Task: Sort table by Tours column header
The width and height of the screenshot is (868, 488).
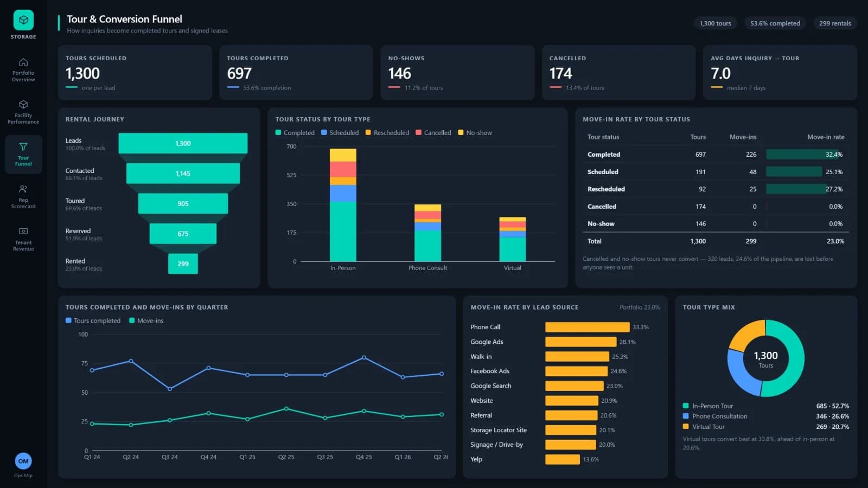Action: tap(698, 137)
